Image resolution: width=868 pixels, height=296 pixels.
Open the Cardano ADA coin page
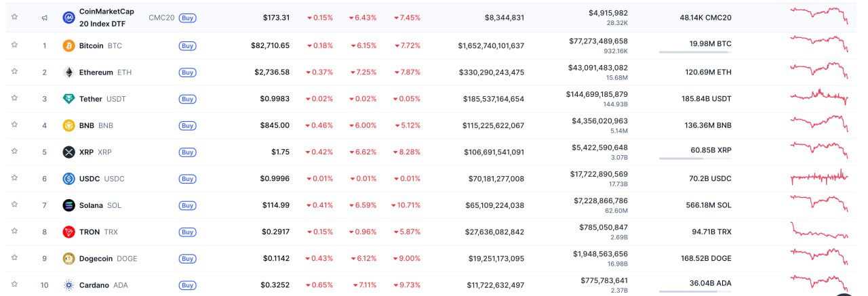(95, 285)
